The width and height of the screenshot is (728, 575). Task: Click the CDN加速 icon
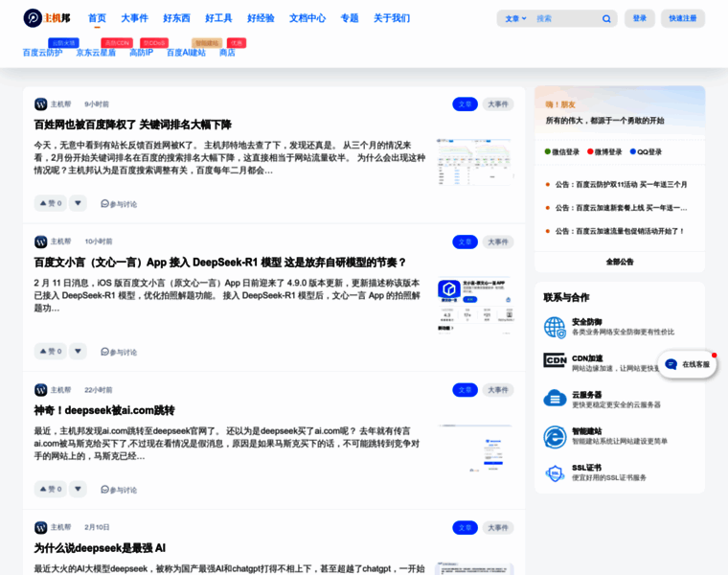[x=555, y=360]
